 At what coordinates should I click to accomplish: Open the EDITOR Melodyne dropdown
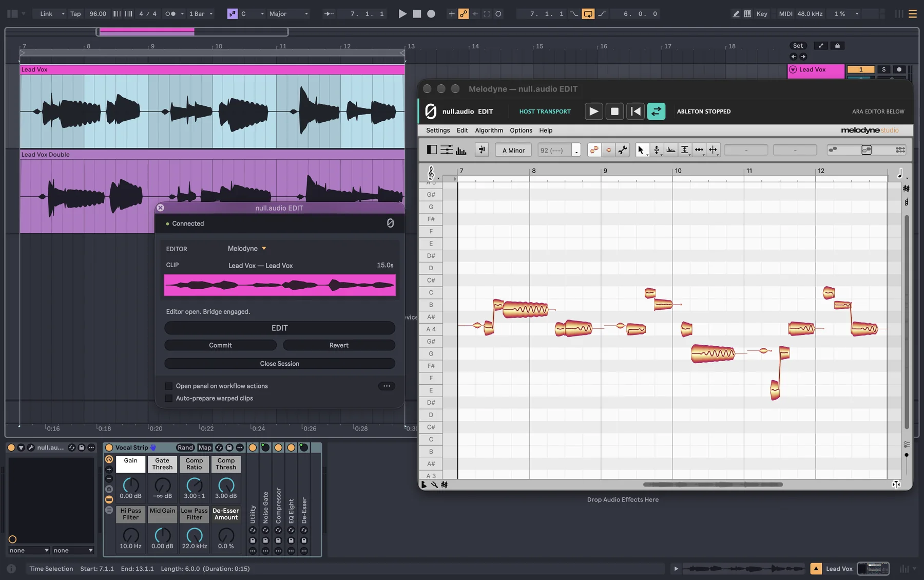[x=247, y=249]
